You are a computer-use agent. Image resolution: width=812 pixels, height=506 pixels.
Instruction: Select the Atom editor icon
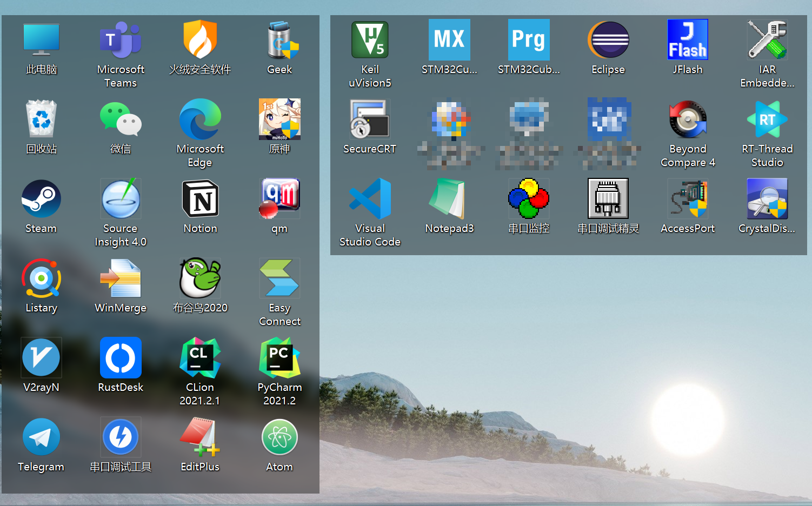pyautogui.click(x=279, y=437)
